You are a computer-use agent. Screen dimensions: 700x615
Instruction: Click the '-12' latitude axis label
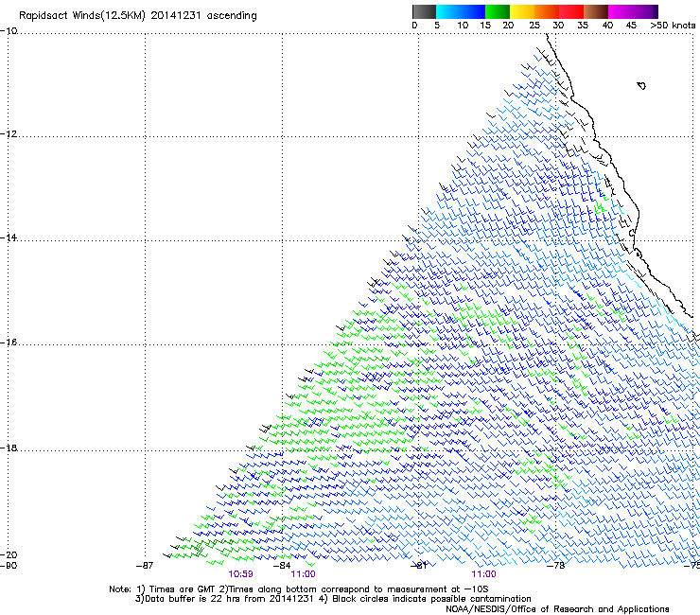click(9, 134)
